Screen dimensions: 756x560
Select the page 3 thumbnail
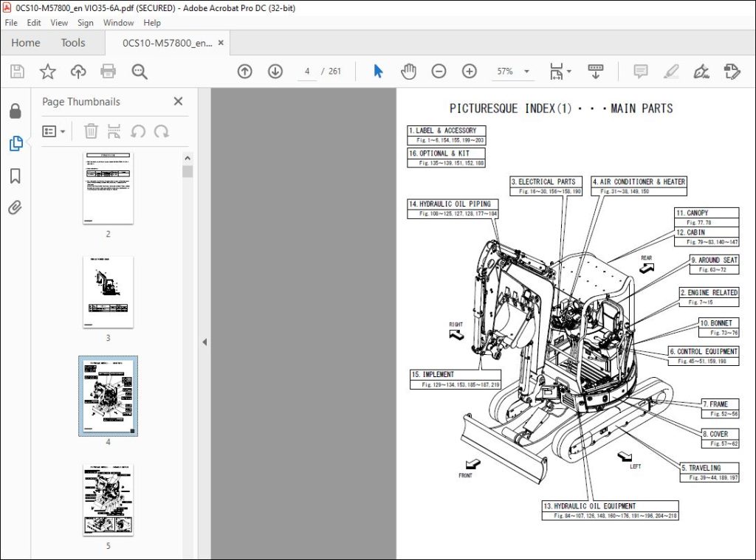(108, 292)
